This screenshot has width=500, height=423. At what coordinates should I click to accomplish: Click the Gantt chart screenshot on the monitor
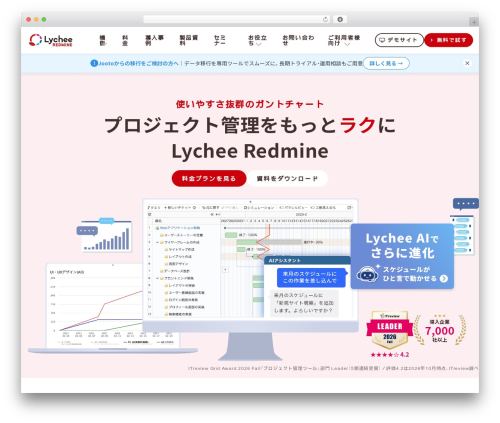point(250,260)
